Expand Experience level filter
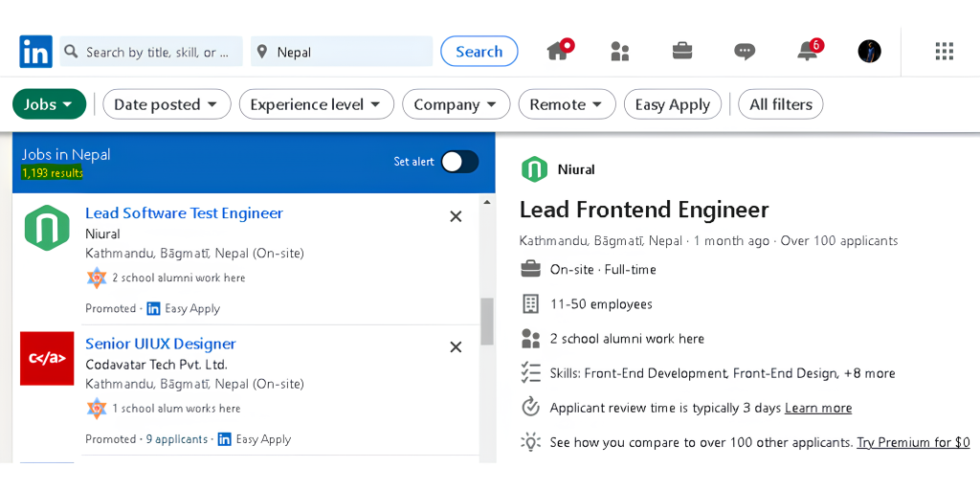 point(316,104)
